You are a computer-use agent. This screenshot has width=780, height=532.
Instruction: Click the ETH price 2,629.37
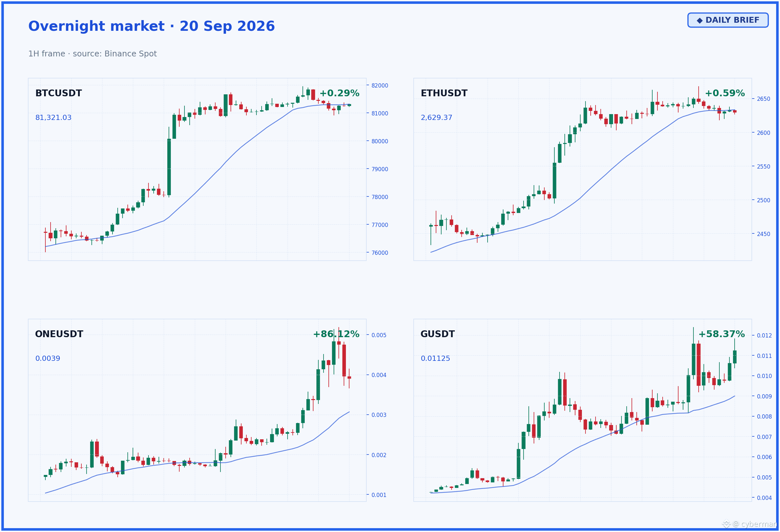click(x=436, y=118)
